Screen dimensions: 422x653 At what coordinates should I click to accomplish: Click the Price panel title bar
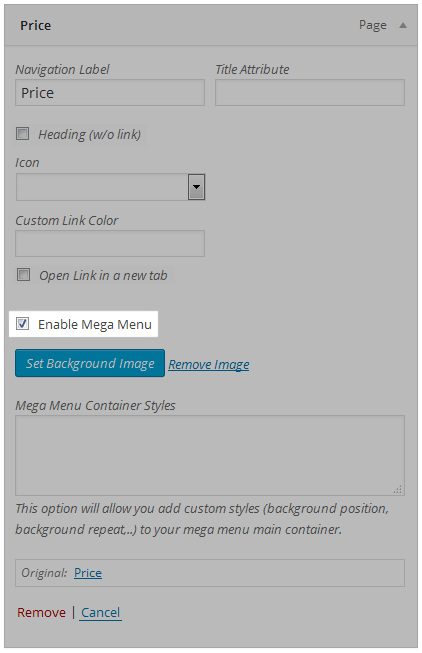click(x=211, y=25)
